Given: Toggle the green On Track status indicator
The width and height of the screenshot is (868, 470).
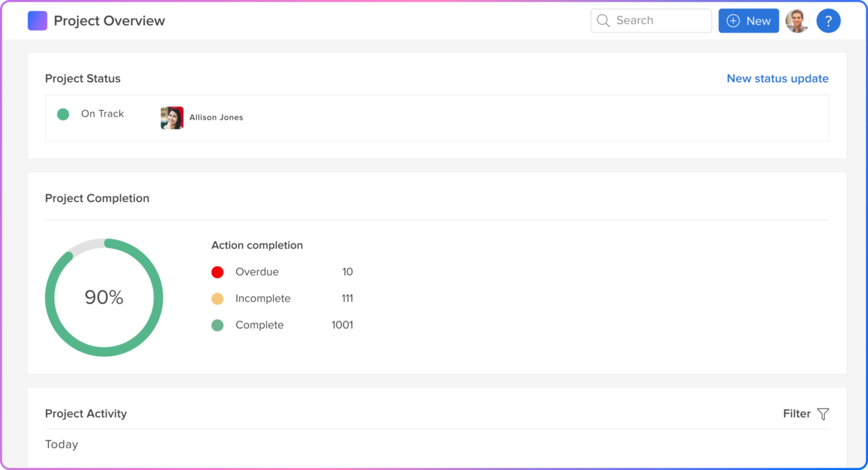Looking at the screenshot, I should [x=63, y=114].
